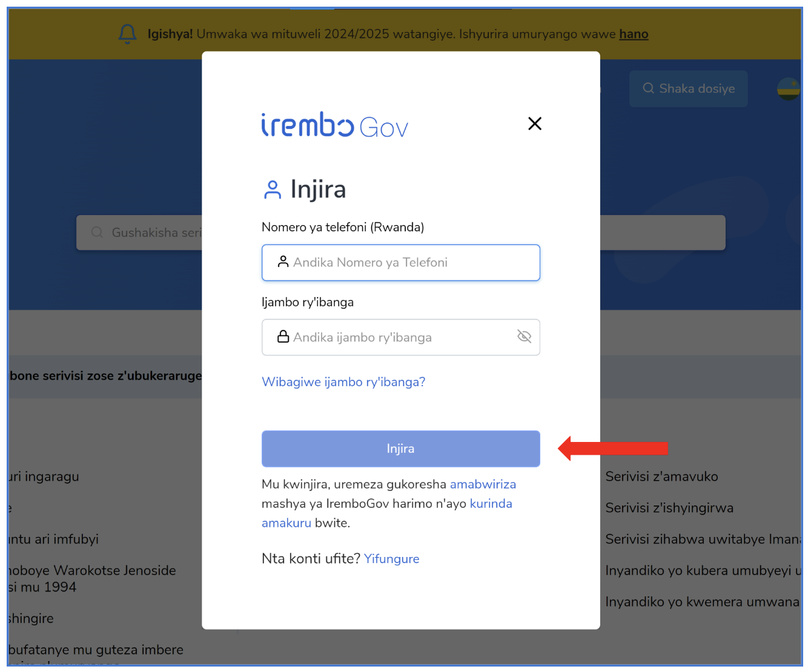This screenshot has width=808, height=672.
Task: Open the Wibagiwe ijambo ry'ibanga link
Action: (x=343, y=382)
